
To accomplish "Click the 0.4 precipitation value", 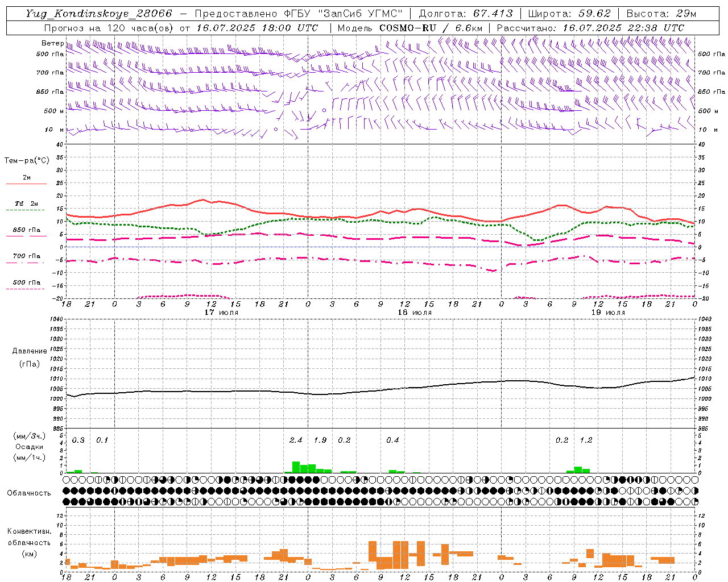I will tap(392, 440).
